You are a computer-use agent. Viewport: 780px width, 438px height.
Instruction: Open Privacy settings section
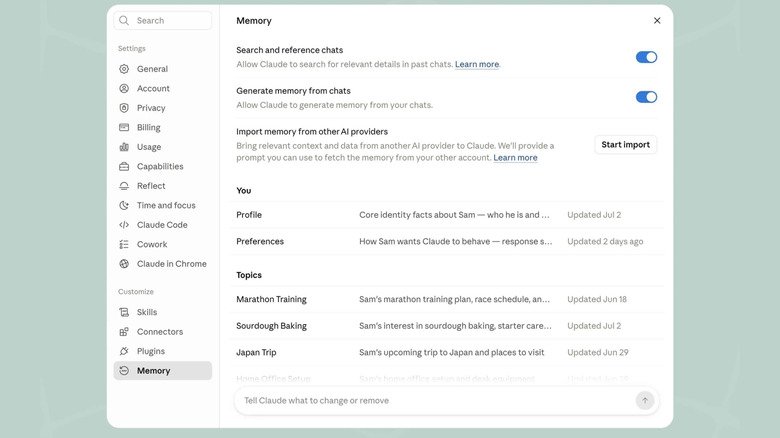[x=163, y=108]
